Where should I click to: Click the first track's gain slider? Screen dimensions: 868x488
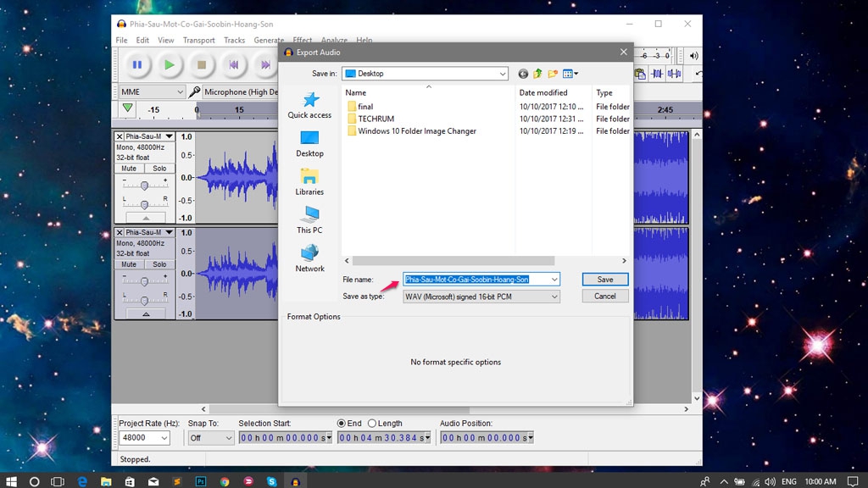coord(144,186)
